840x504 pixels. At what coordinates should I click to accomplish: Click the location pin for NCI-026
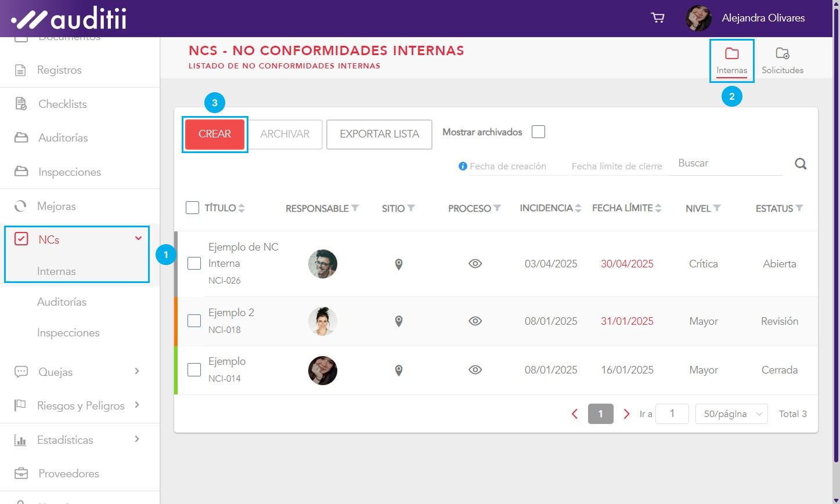(399, 264)
